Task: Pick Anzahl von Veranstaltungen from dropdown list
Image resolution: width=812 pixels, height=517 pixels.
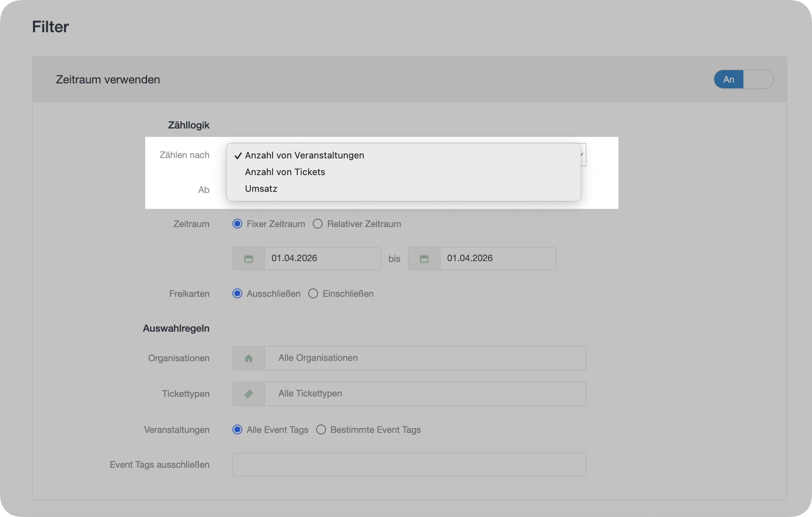Action: tap(304, 155)
